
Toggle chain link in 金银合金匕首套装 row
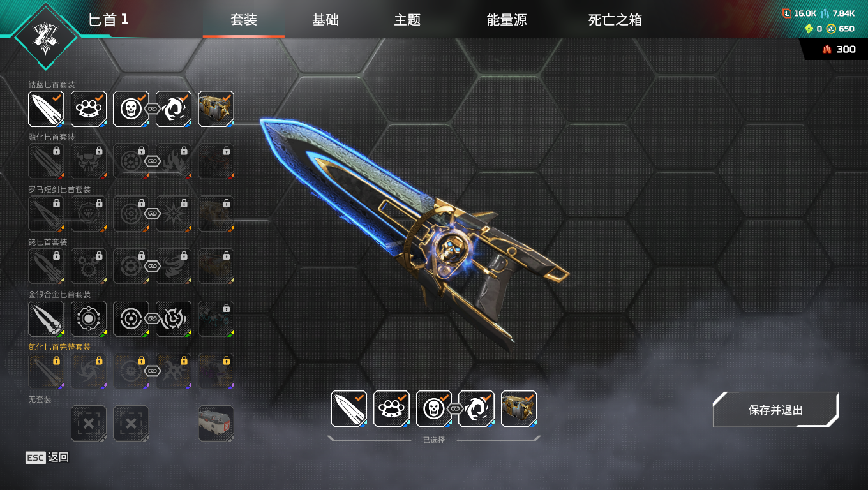(x=152, y=318)
